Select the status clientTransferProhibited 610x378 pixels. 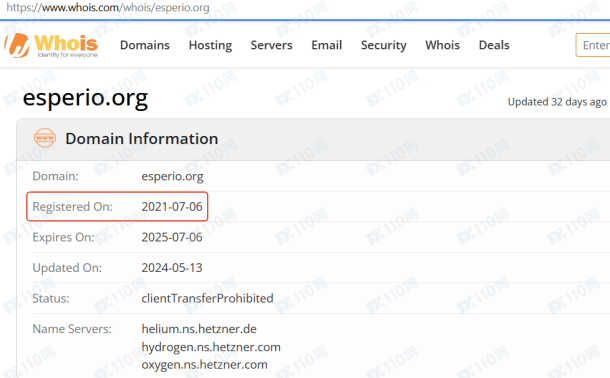point(207,298)
